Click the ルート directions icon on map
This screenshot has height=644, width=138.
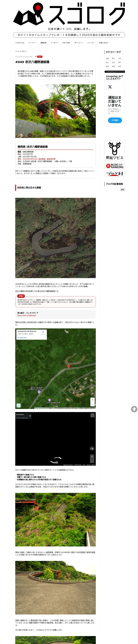pos(43,333)
